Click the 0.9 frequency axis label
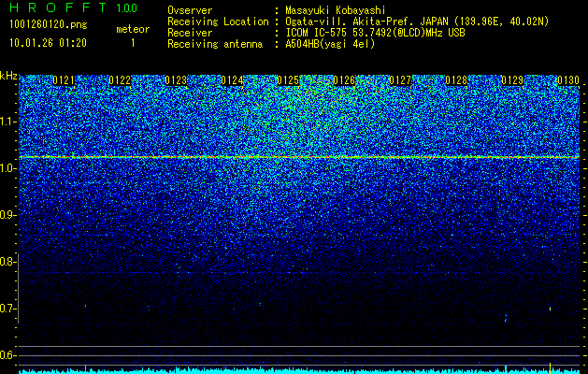The height and width of the screenshot is (374, 588). click(x=7, y=215)
